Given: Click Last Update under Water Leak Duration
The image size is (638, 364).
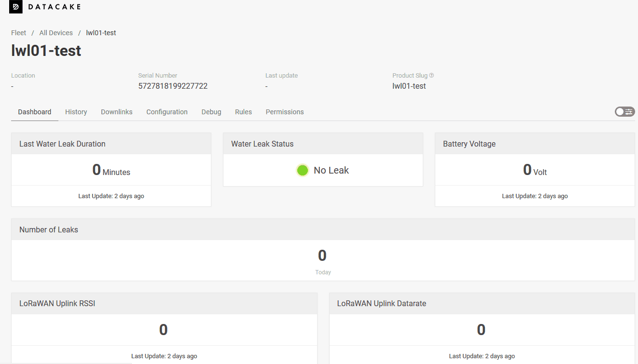Looking at the screenshot, I should 111,196.
